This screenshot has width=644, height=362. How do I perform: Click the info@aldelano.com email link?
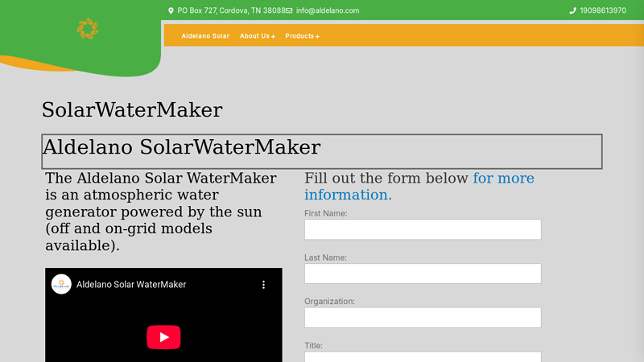pos(328,10)
